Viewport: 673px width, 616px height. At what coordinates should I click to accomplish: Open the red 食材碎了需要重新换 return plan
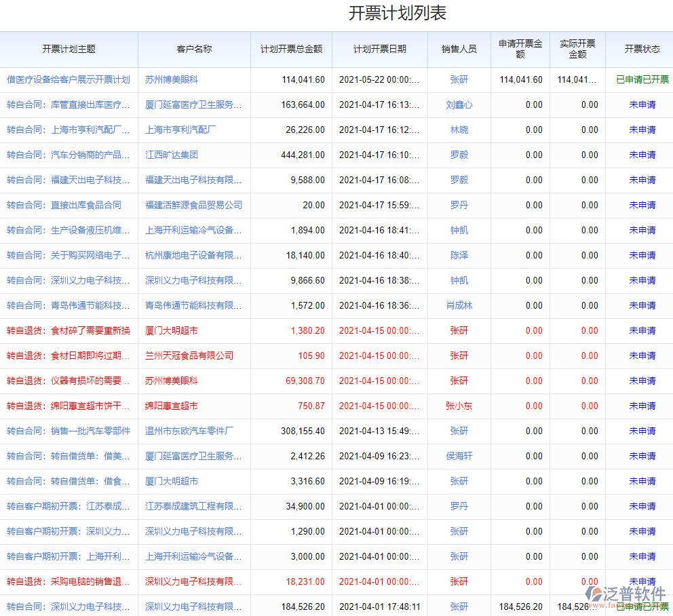pyautogui.click(x=68, y=330)
